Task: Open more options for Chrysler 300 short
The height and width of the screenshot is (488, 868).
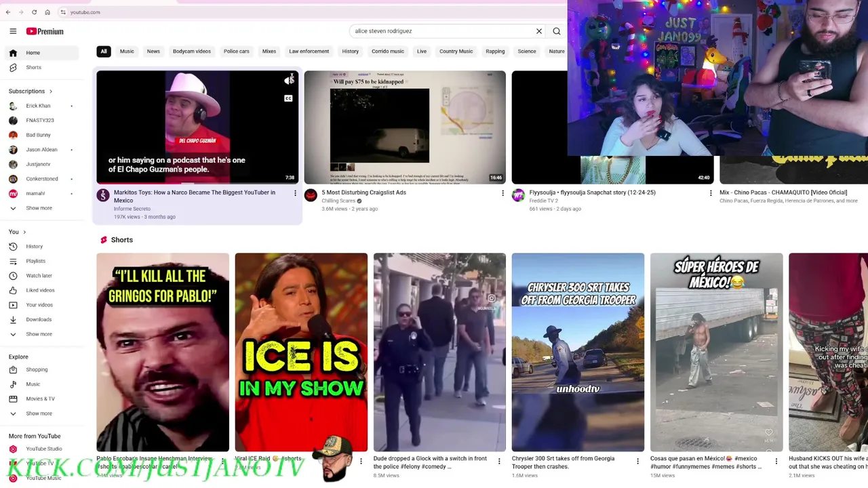Action: point(637,462)
